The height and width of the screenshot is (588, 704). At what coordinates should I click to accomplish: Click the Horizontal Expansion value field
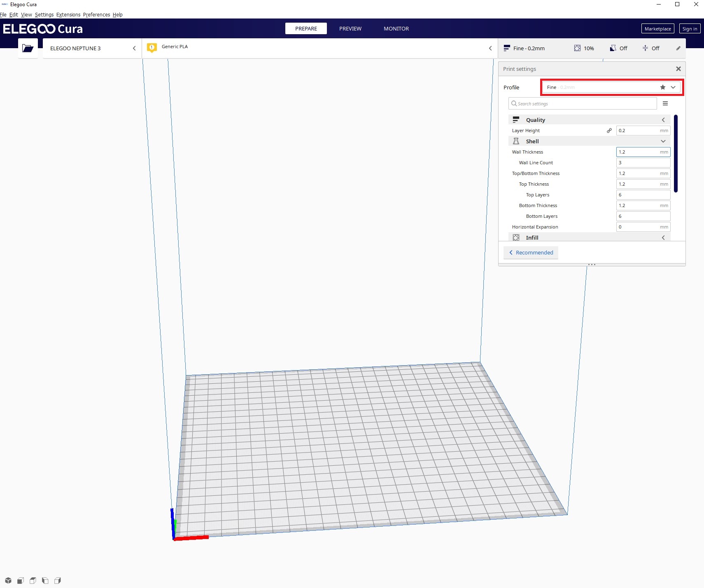(x=643, y=227)
